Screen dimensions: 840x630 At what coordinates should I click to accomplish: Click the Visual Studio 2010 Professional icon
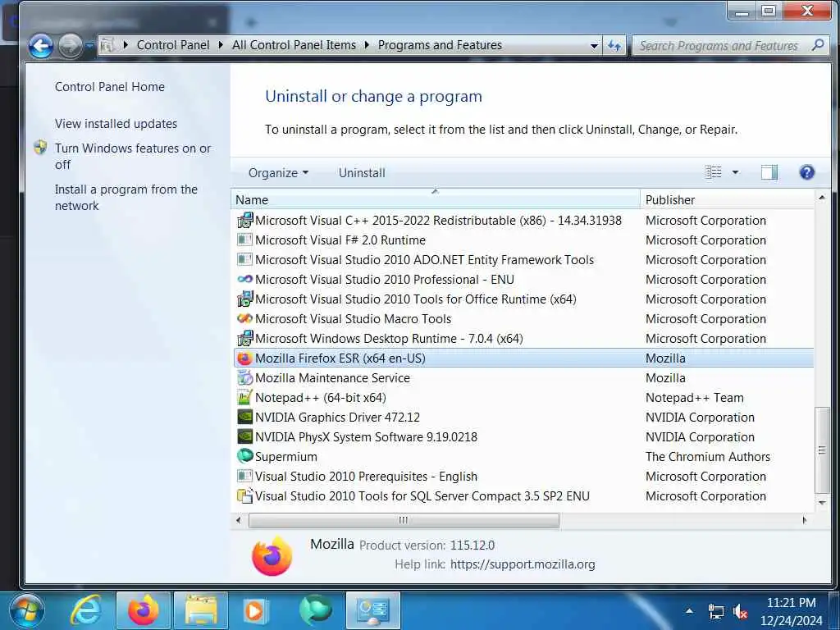click(x=244, y=279)
